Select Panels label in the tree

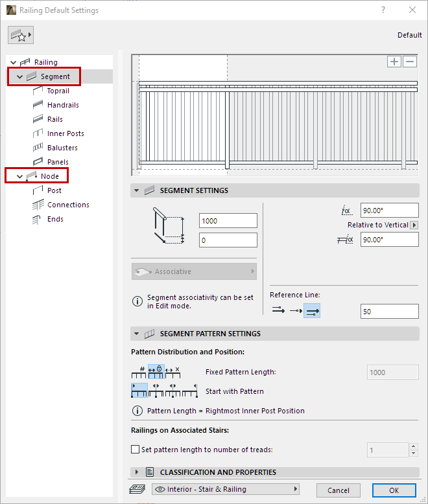click(x=58, y=162)
